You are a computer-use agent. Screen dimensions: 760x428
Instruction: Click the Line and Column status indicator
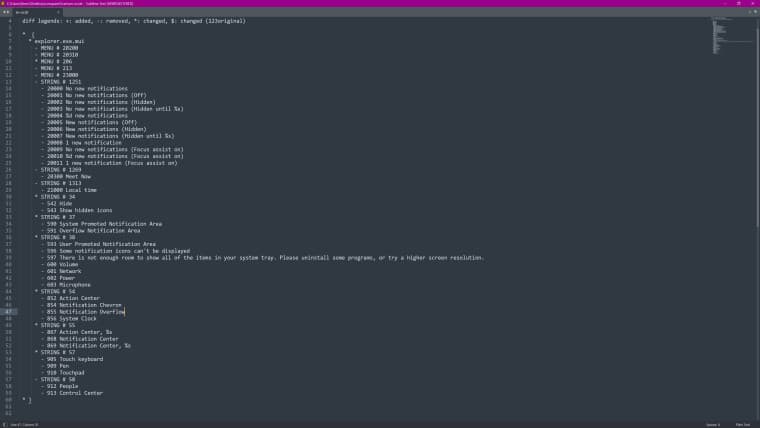click(24, 425)
